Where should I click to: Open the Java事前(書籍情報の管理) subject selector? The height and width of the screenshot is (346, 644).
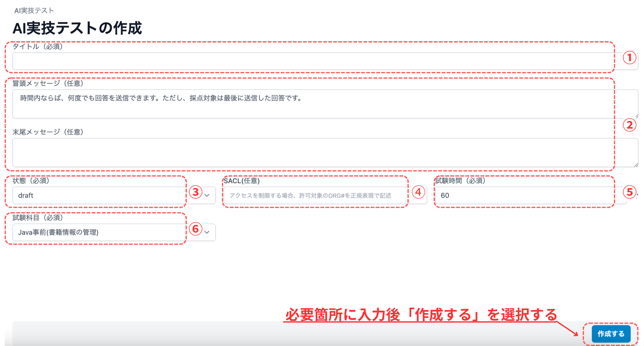pos(94,232)
